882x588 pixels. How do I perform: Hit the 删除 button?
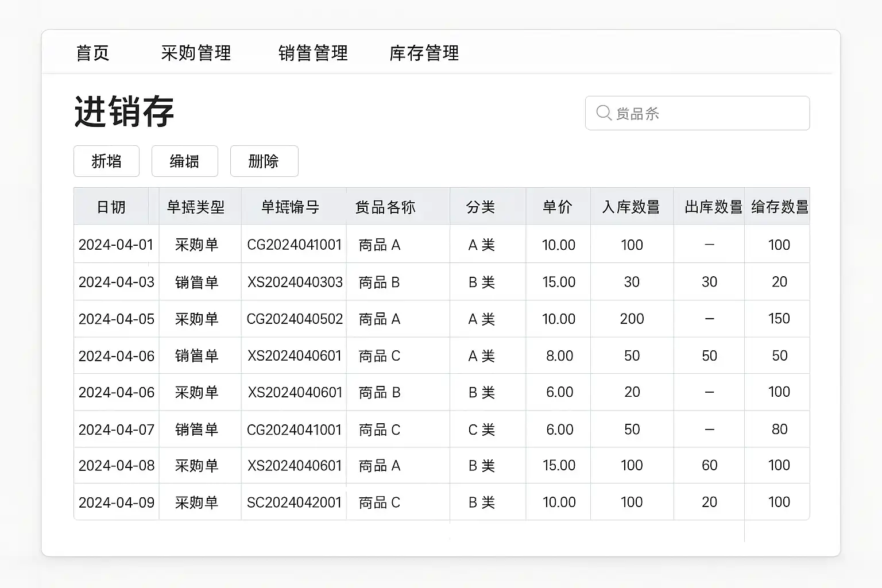[264, 161]
